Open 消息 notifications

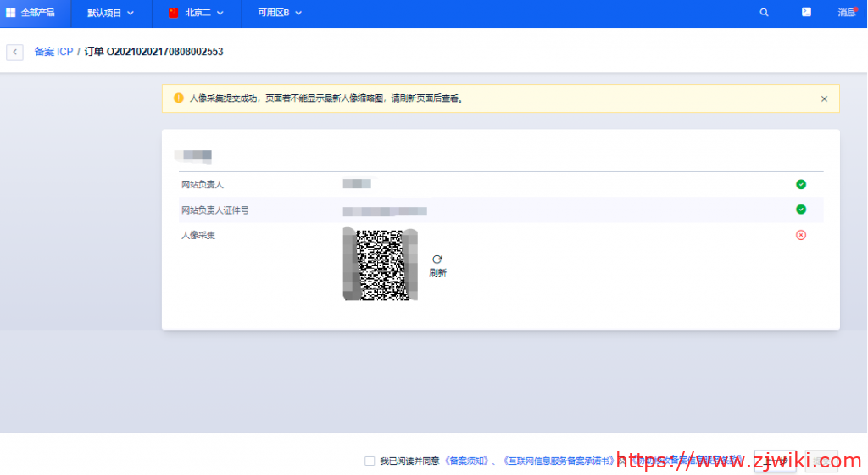pyautogui.click(x=846, y=13)
